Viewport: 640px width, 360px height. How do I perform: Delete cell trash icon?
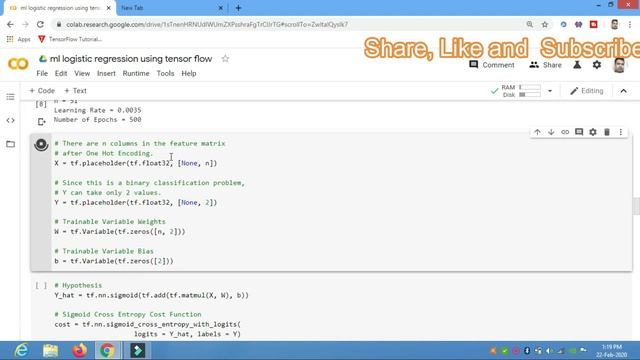click(x=607, y=132)
